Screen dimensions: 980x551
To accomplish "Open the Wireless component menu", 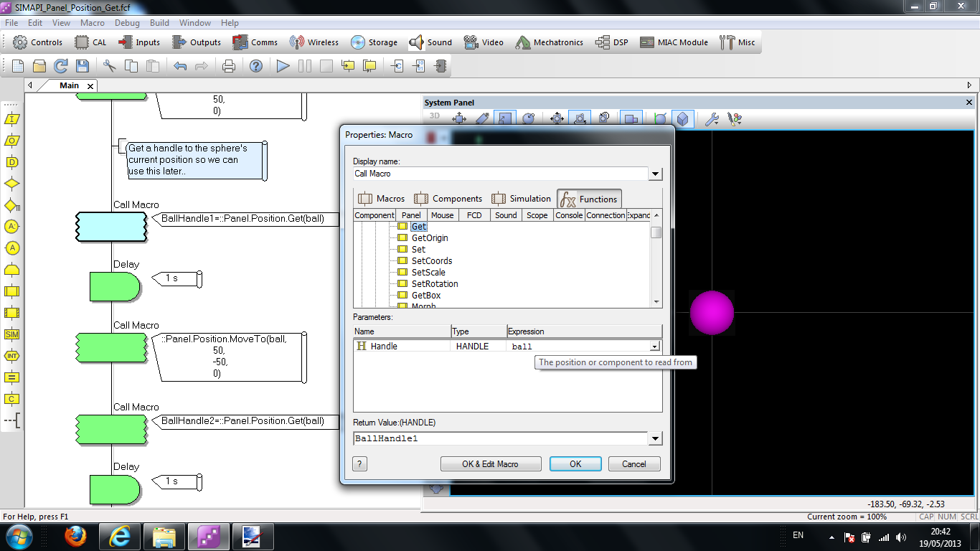I will [x=314, y=42].
